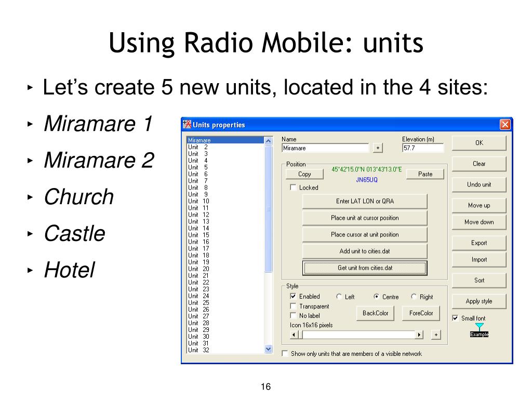
Task: Copy the unit position
Action: tap(304, 174)
